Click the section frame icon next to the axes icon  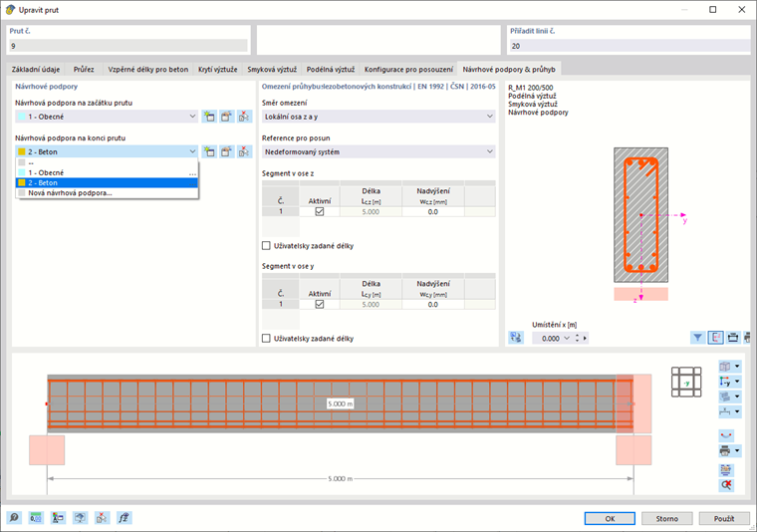[733, 338]
